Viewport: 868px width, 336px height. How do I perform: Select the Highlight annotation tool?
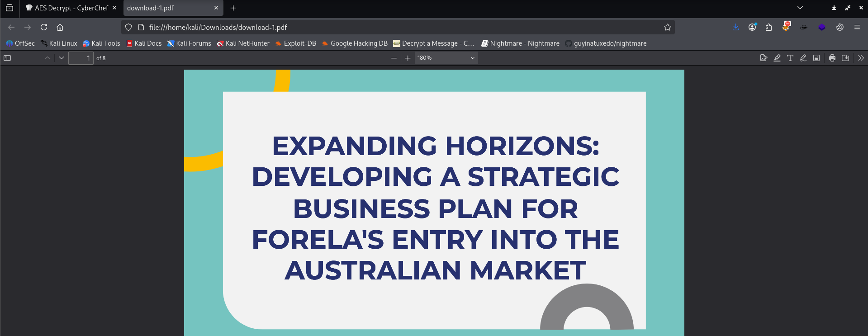pyautogui.click(x=777, y=58)
